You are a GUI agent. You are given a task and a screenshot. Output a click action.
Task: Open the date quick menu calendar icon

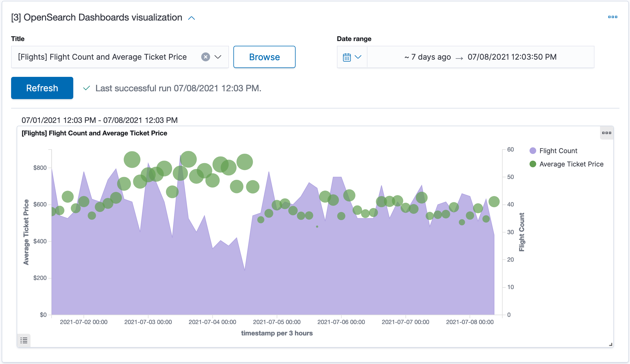(x=347, y=57)
